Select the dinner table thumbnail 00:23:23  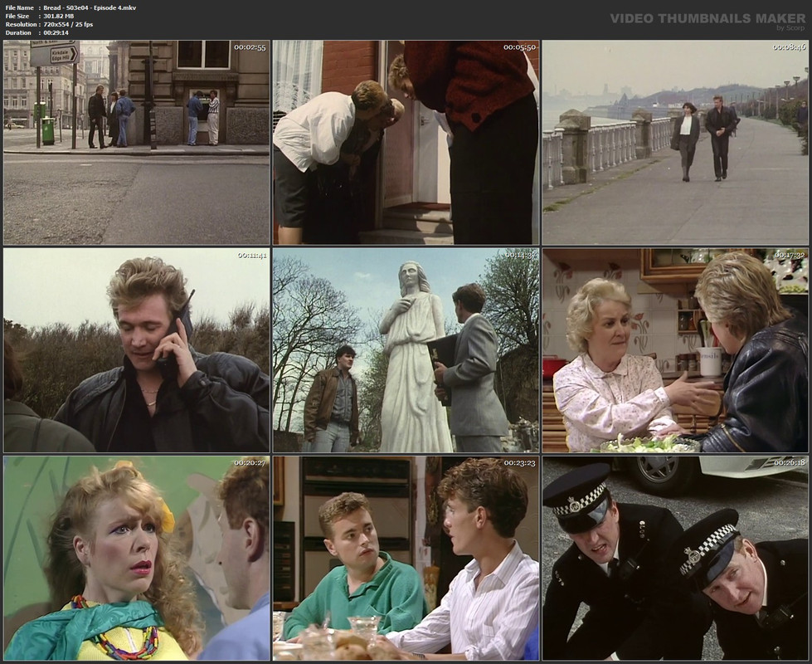point(406,559)
